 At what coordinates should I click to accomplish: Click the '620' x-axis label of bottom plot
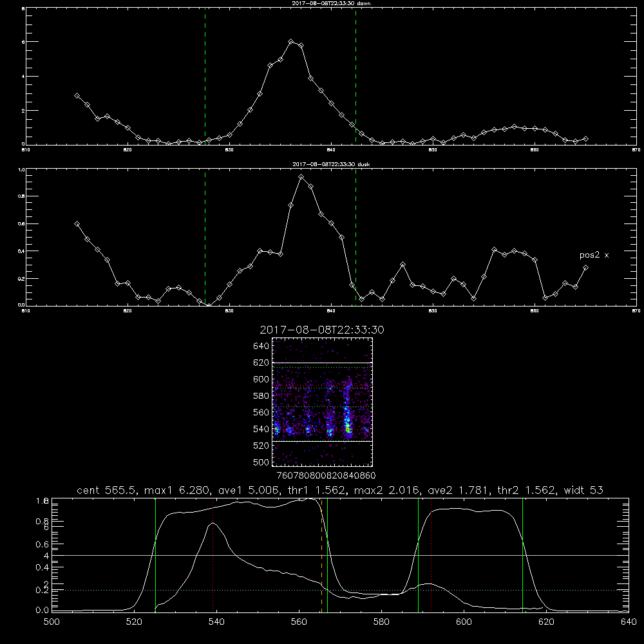point(546,622)
